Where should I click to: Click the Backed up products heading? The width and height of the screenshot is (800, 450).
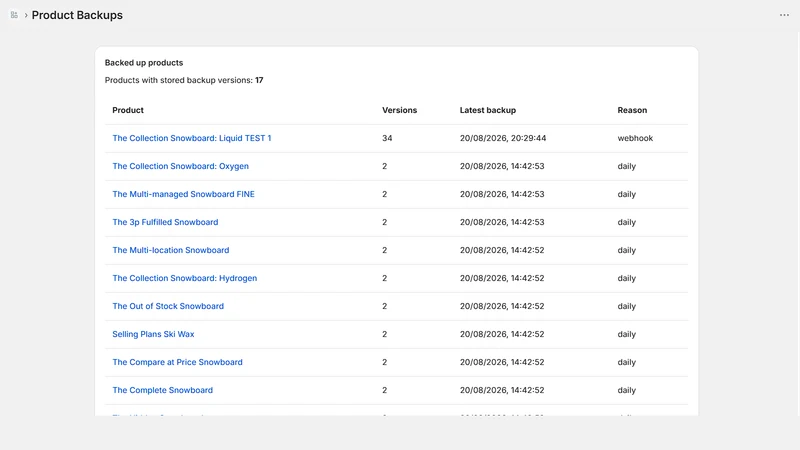(x=144, y=63)
